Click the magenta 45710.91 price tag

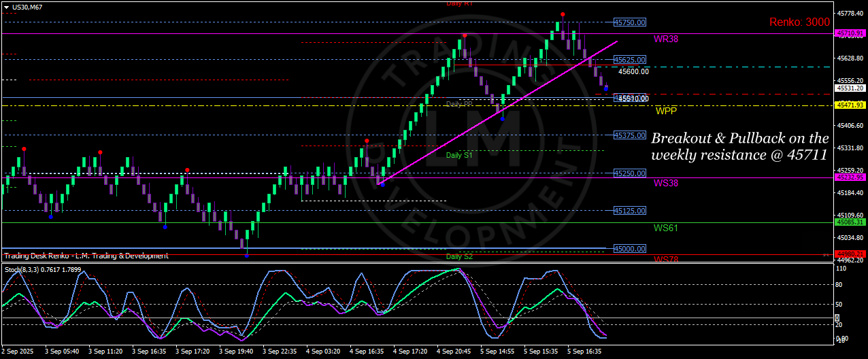click(x=850, y=33)
